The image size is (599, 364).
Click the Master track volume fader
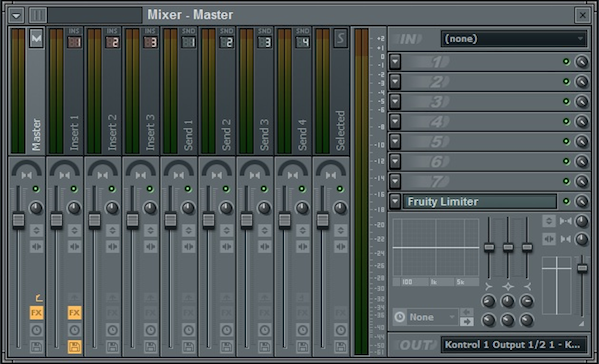point(18,220)
